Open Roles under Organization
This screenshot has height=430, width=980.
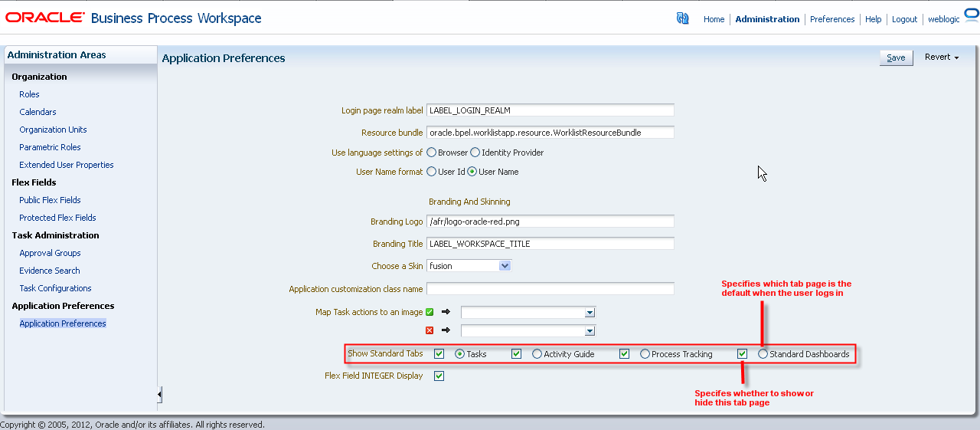click(x=29, y=94)
